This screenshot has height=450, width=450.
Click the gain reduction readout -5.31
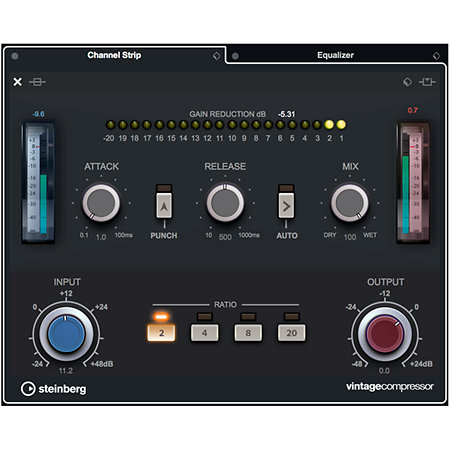pyautogui.click(x=286, y=114)
